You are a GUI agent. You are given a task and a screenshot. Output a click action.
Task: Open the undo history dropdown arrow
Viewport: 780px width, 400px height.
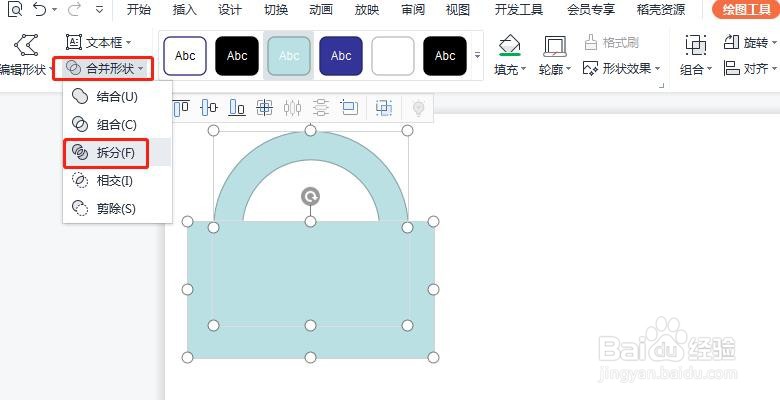click(x=55, y=10)
